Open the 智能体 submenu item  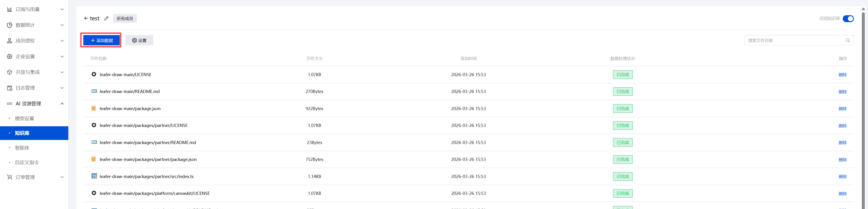click(22, 148)
